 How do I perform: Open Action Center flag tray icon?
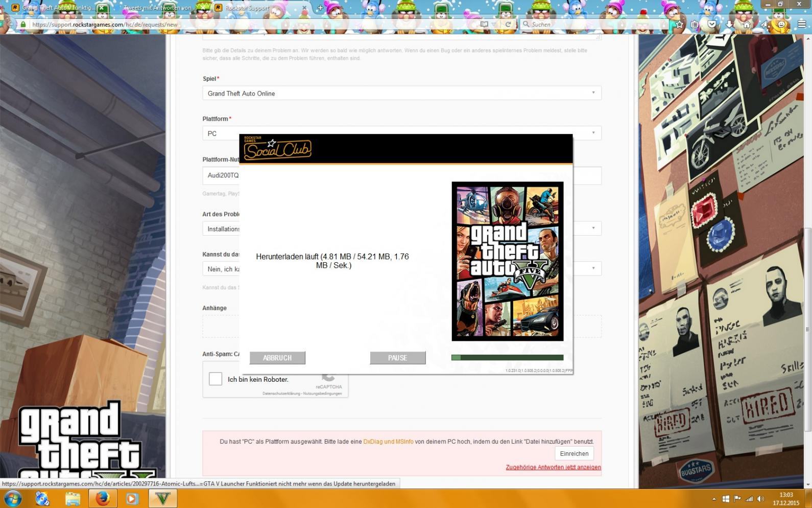pyautogui.click(x=737, y=499)
